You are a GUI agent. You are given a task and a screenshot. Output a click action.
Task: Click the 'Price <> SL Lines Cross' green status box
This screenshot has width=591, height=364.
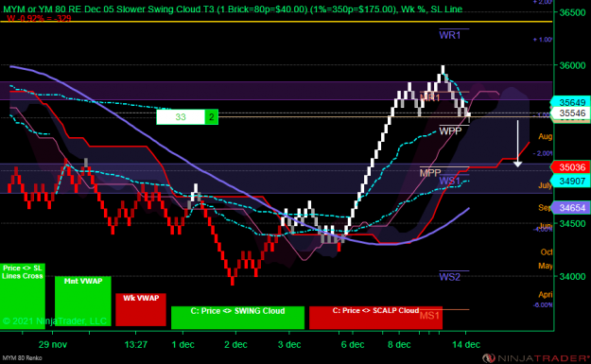[x=23, y=296]
